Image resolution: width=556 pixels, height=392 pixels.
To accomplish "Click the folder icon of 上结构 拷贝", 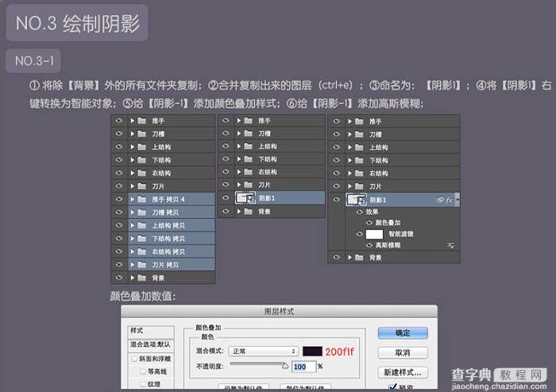I will (142, 225).
